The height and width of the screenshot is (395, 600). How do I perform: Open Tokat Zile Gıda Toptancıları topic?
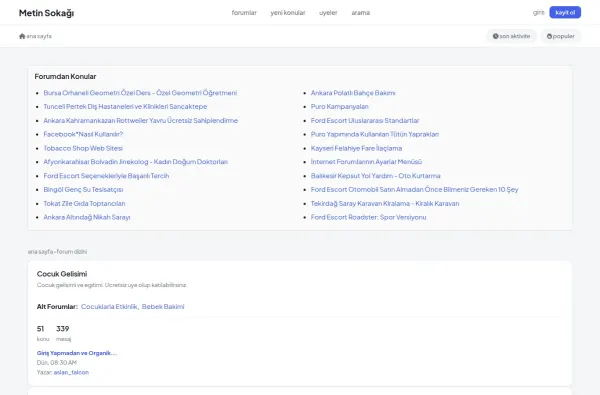[x=84, y=203]
